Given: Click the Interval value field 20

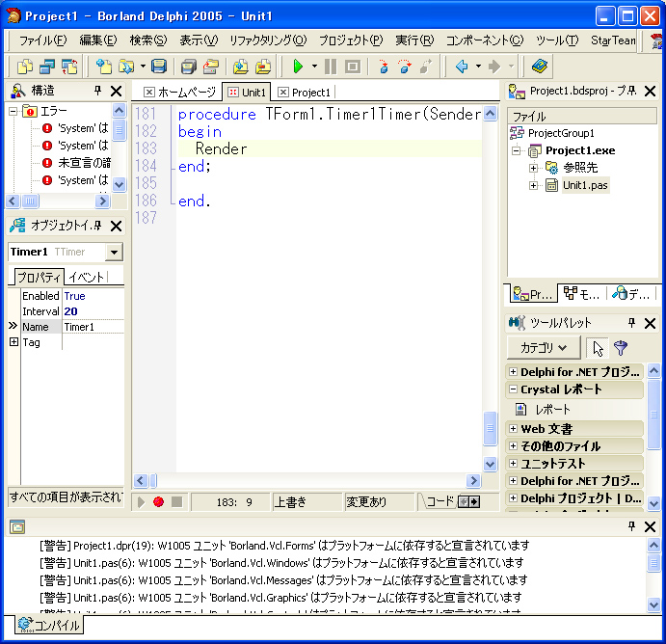Looking at the screenshot, I should 93,311.
